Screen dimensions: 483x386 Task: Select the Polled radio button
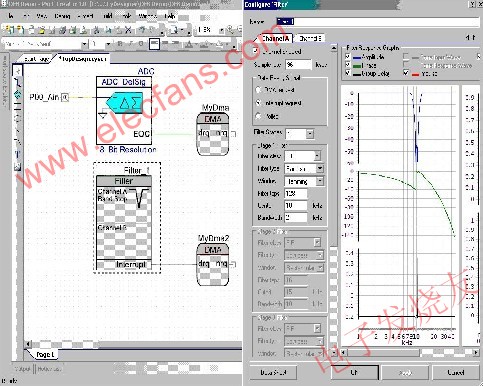tap(258, 116)
